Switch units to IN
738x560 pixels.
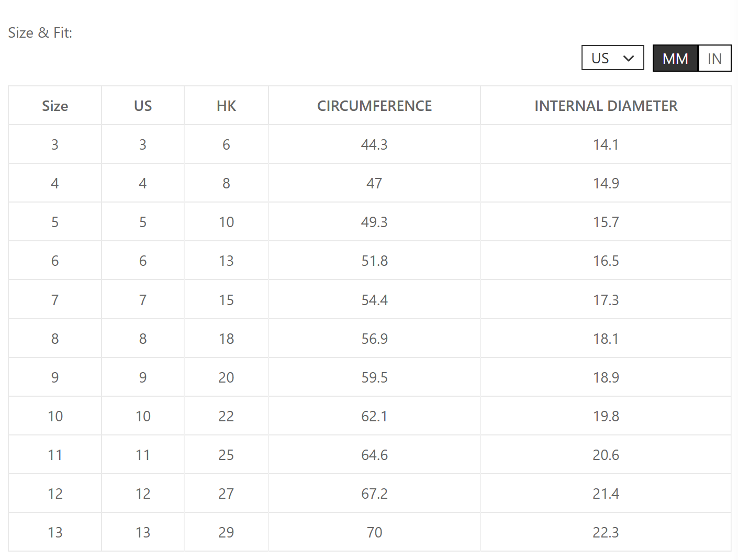[714, 58]
